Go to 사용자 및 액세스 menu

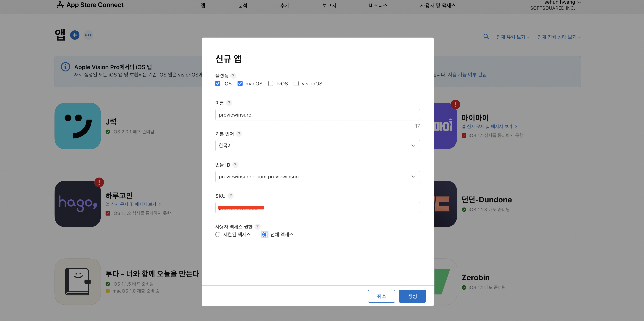(x=438, y=5)
